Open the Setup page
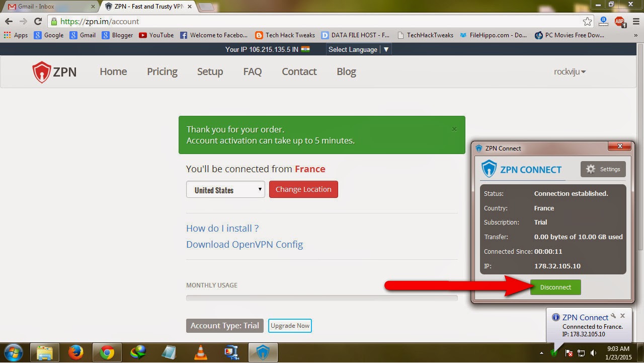The width and height of the screenshot is (644, 363). 210,72
